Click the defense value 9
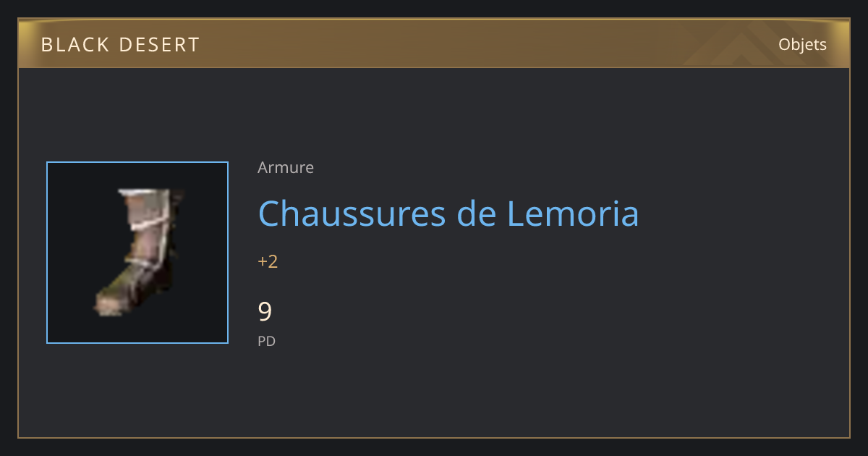Viewport: 868px width, 456px height. (x=265, y=311)
